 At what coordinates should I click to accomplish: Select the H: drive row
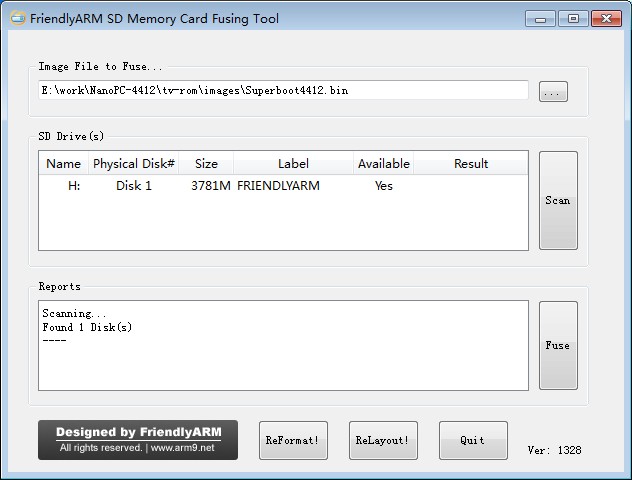[283, 185]
